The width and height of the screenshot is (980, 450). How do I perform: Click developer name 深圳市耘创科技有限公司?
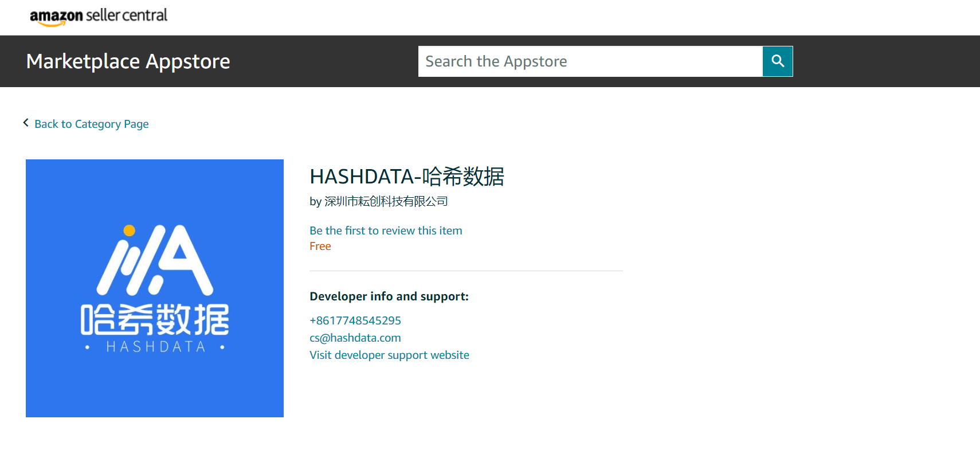386,201
